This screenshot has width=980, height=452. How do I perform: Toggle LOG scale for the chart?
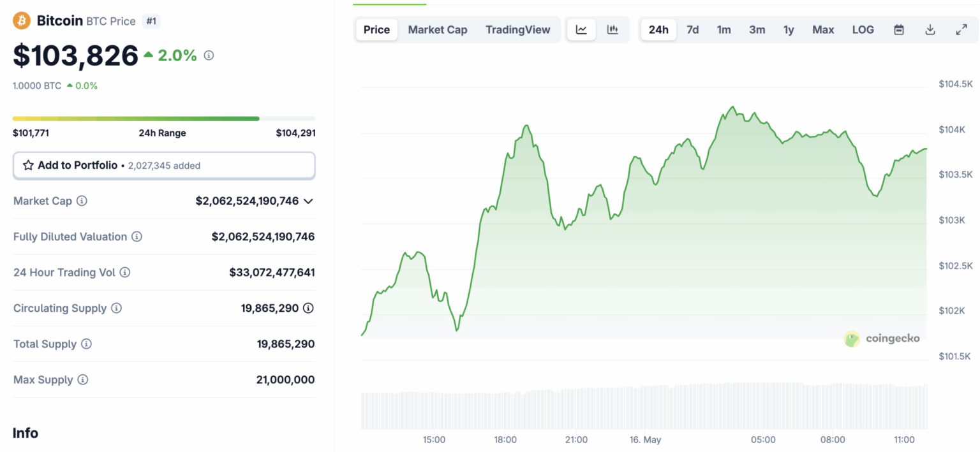[x=863, y=29]
